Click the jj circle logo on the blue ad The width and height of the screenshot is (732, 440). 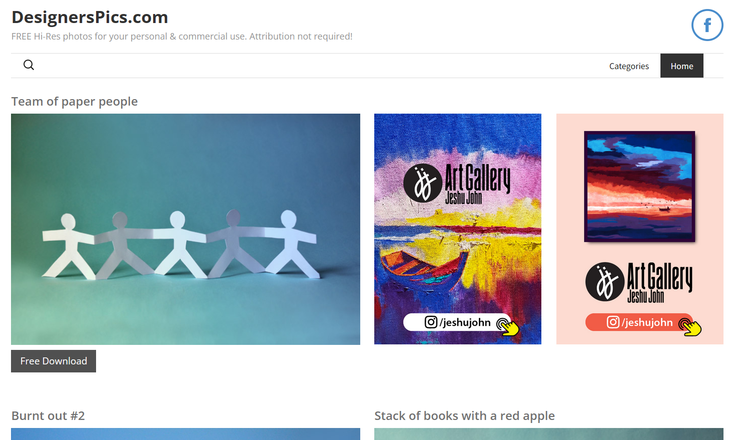pos(422,183)
